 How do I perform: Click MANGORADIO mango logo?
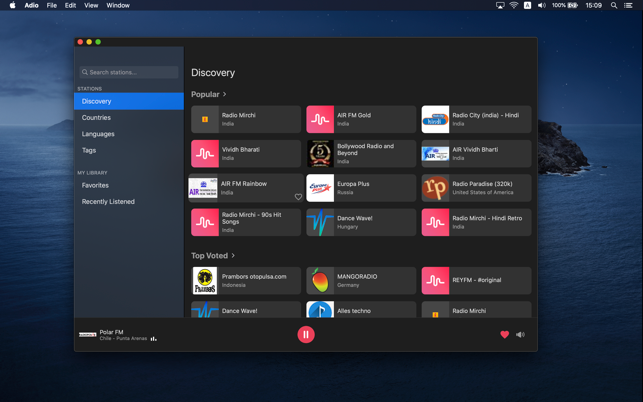coord(320,281)
